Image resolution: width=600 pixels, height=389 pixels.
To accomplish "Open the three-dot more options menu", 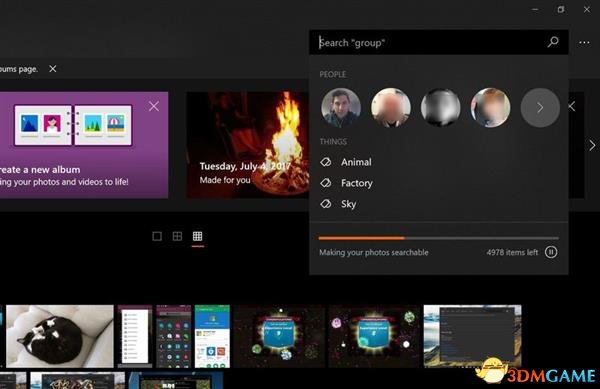I will coord(584,42).
